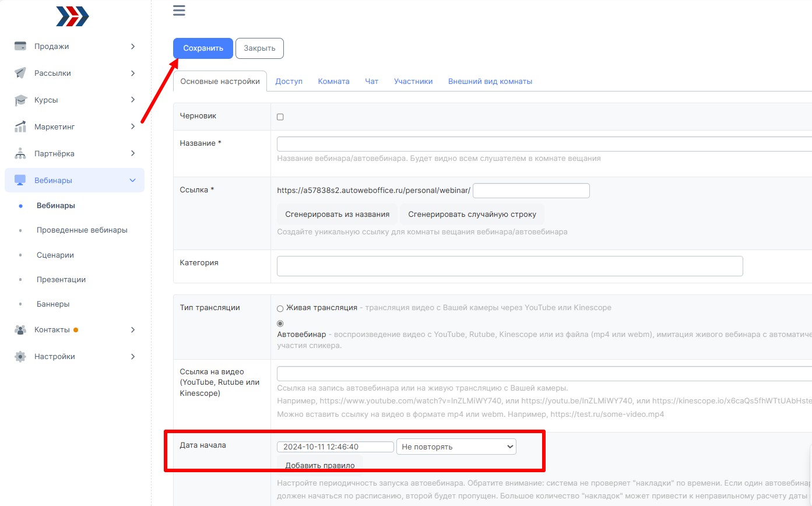Open Проведенные вебинары in sidebar
This screenshot has height=506, width=812.
point(82,230)
